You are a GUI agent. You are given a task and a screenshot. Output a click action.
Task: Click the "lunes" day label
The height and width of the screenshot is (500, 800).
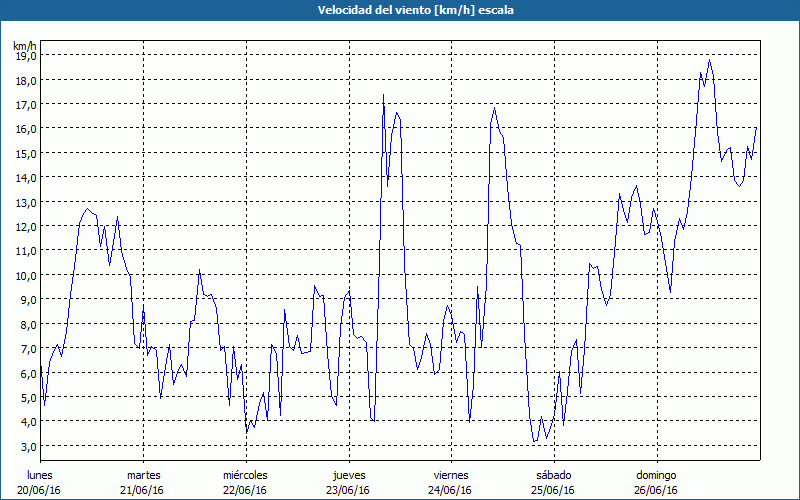click(x=41, y=474)
